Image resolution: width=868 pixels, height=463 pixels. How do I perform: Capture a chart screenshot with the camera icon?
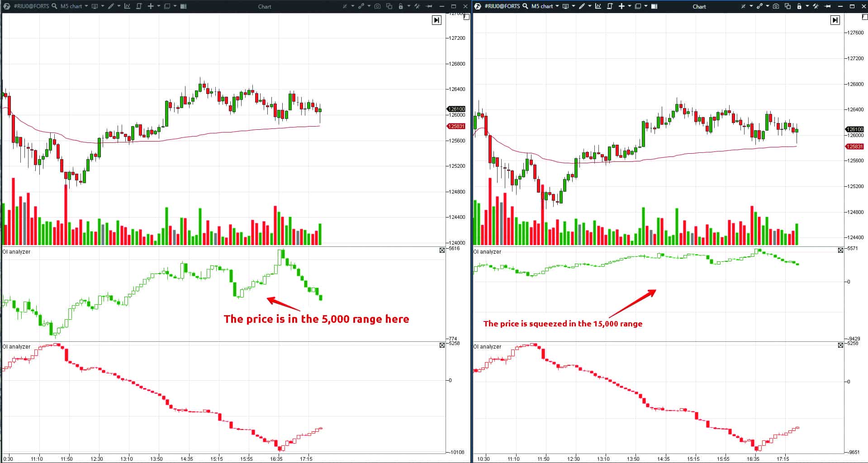[x=378, y=6]
